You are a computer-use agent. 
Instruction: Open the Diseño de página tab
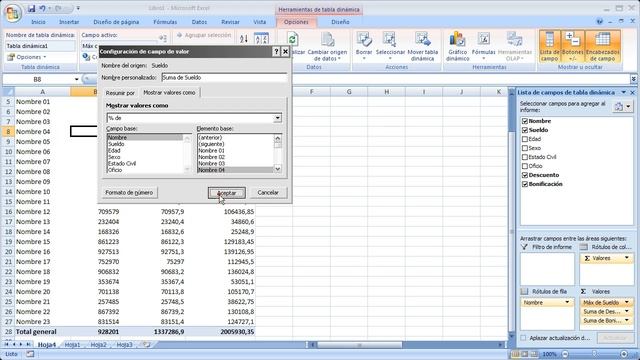116,22
